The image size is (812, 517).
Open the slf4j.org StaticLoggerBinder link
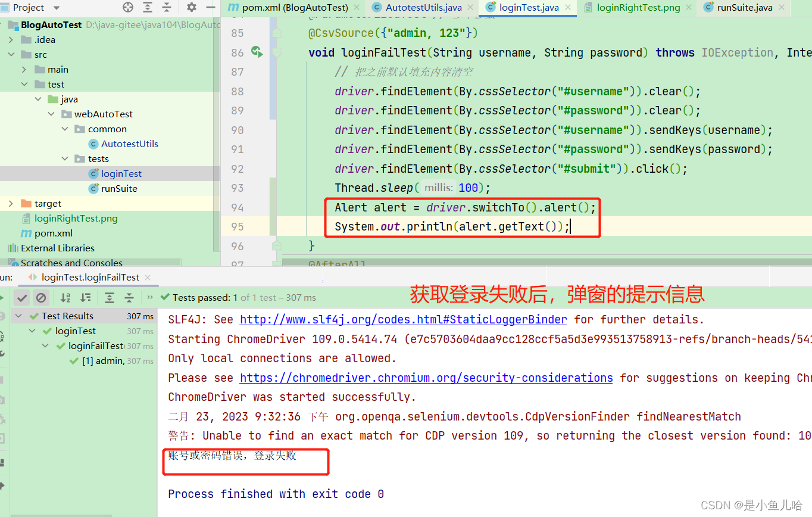tap(403, 320)
